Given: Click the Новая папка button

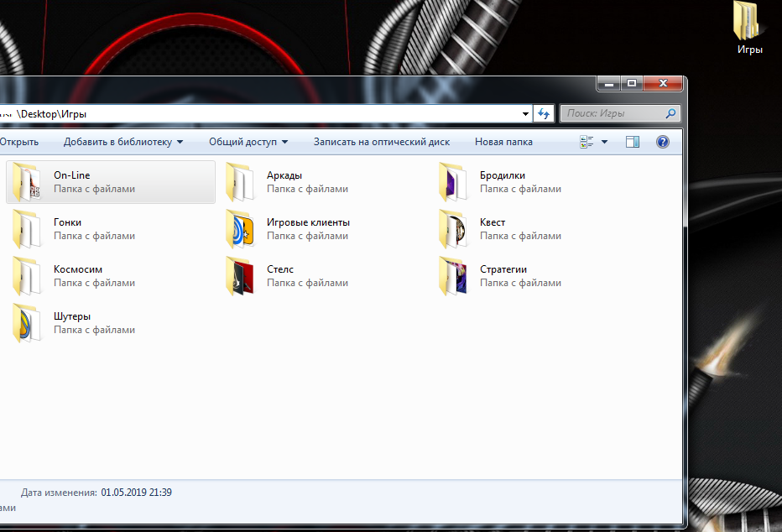Looking at the screenshot, I should click(503, 142).
